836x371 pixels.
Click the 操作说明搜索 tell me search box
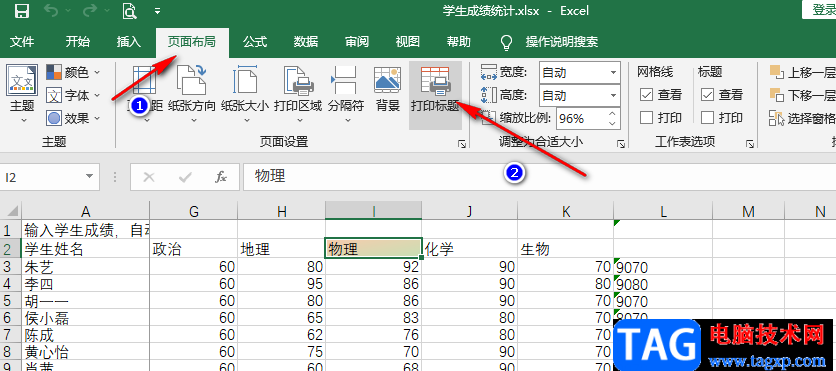[561, 42]
